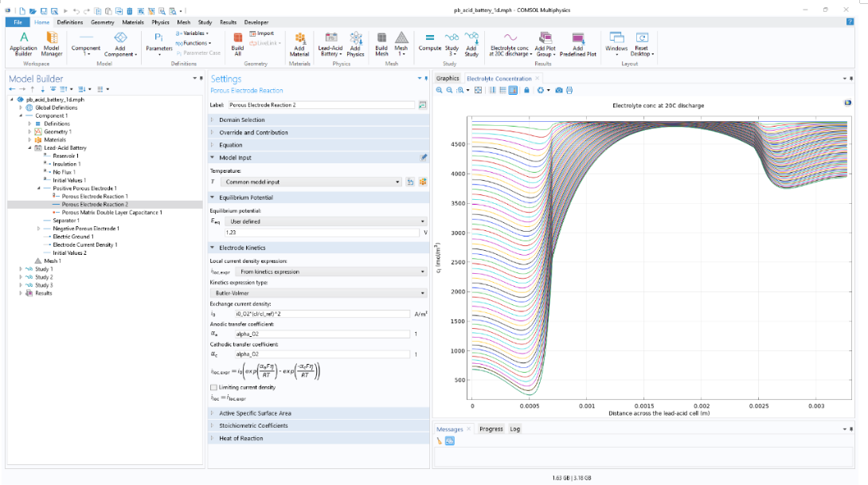Select Porous Matrix Double Layer Capacitance 1
The width and height of the screenshot is (868, 485).
(111, 213)
